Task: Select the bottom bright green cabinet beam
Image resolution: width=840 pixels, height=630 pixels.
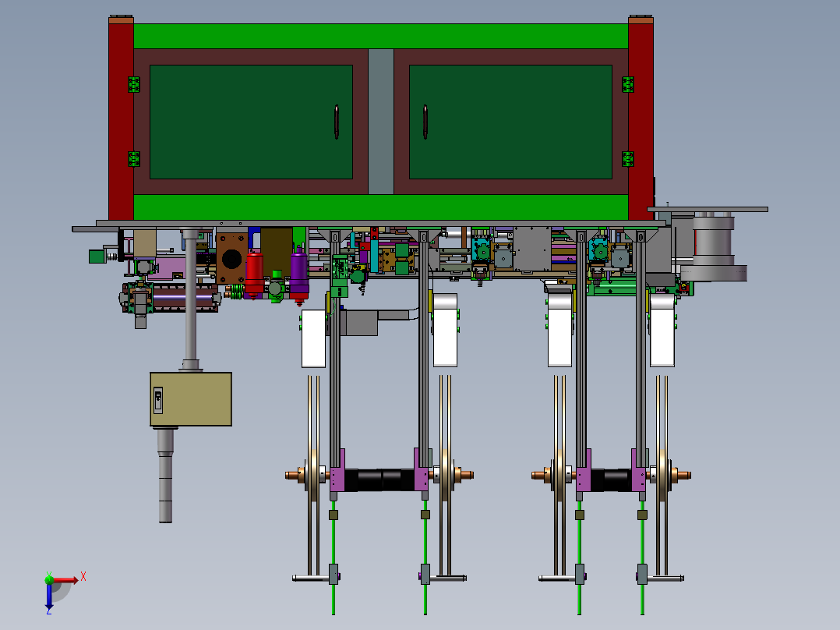Action: tap(381, 207)
